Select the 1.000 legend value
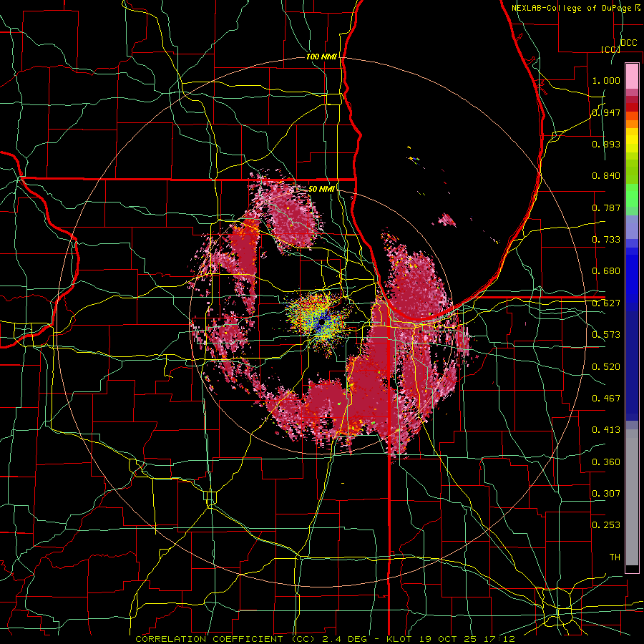Viewport: 644px width, 644px height. tap(606, 80)
